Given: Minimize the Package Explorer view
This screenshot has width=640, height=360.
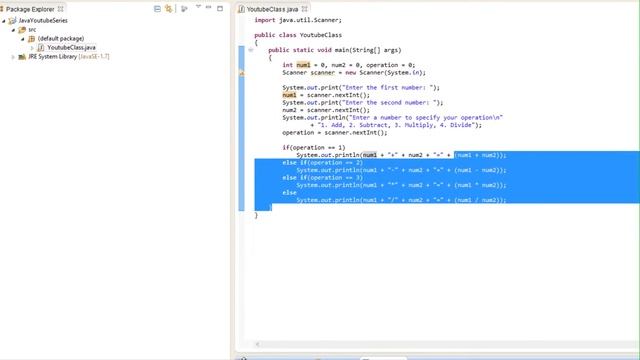Looking at the screenshot, I should 209,7.
